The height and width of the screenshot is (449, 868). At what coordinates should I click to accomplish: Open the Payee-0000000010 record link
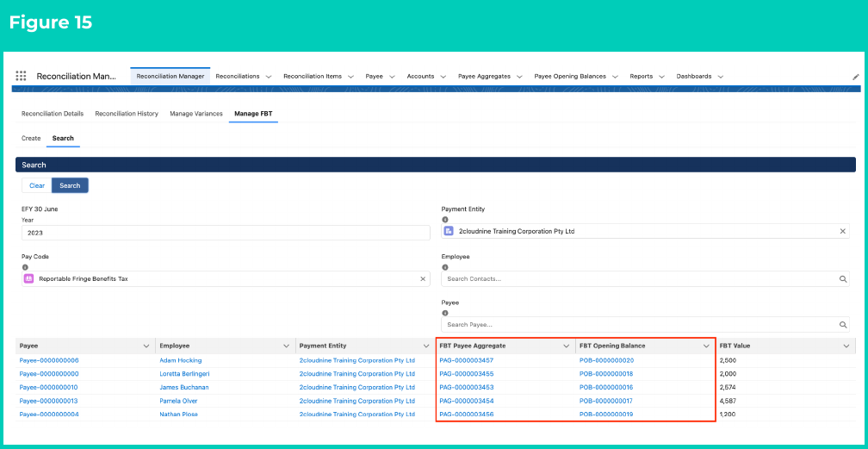pyautogui.click(x=49, y=387)
